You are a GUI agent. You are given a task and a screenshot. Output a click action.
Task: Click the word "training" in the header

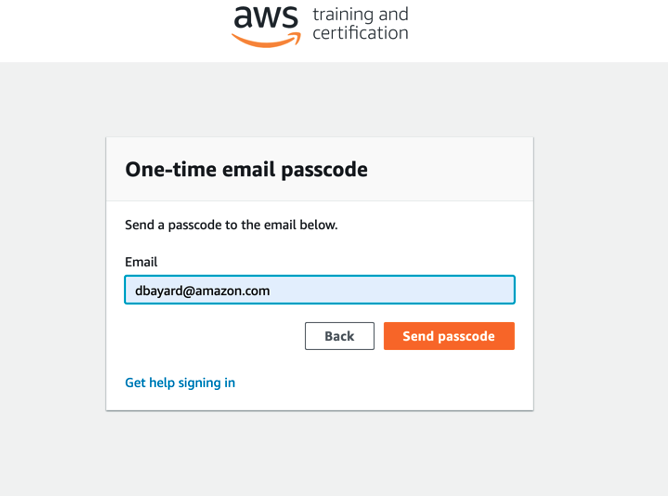(x=346, y=15)
